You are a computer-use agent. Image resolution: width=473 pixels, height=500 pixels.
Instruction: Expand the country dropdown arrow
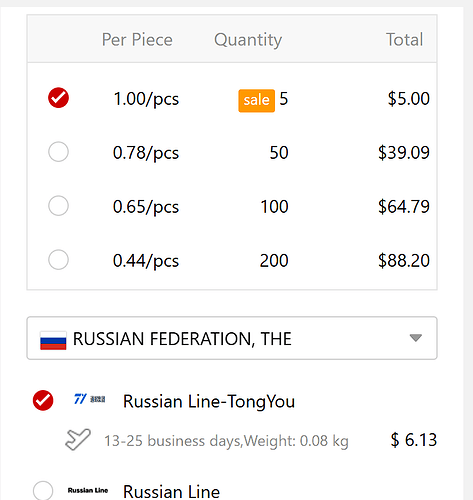click(x=416, y=338)
